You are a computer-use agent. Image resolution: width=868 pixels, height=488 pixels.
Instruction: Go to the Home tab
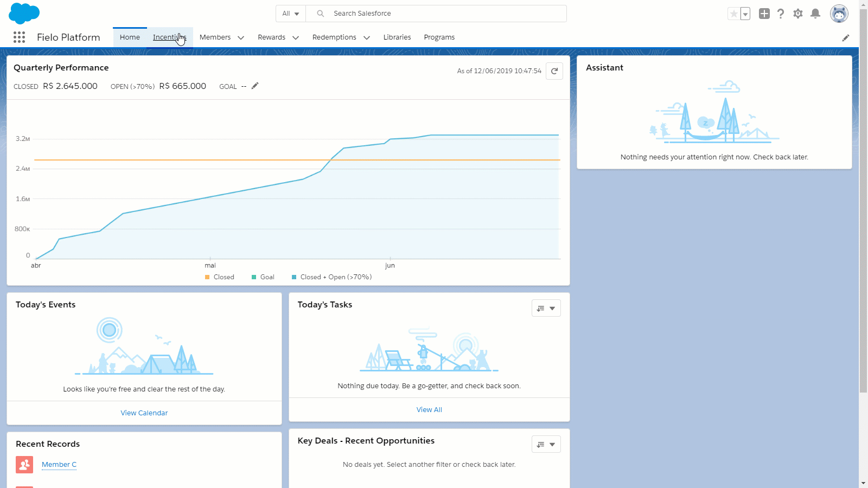(x=130, y=37)
